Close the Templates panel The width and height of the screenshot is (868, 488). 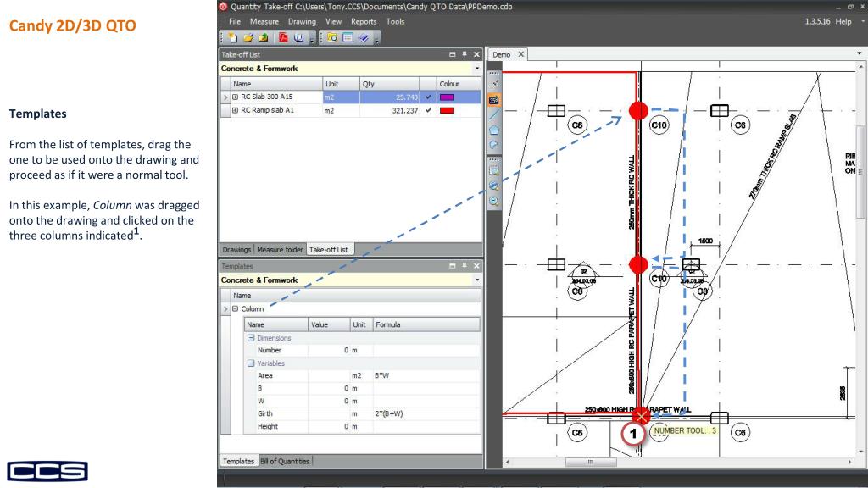pos(476,266)
